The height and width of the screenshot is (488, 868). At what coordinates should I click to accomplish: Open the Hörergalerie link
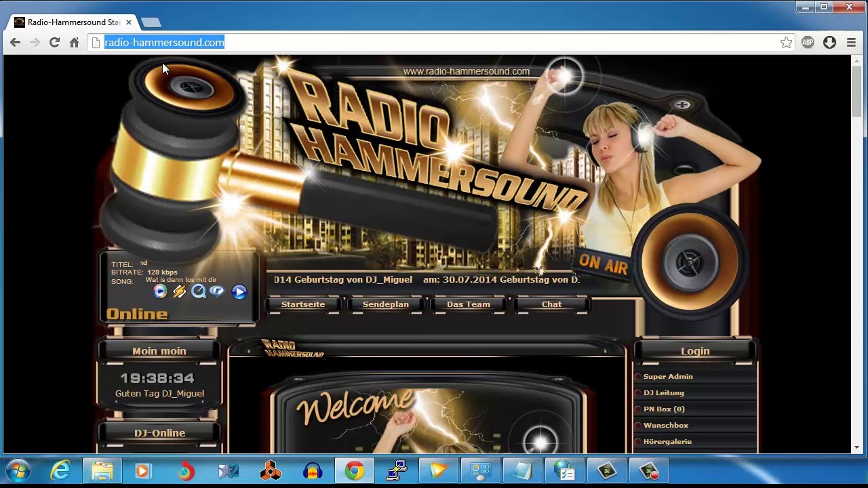pyautogui.click(x=668, y=442)
